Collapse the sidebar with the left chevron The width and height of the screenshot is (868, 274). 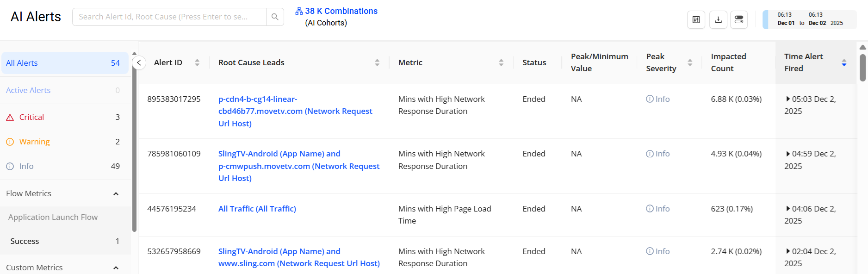[x=139, y=62]
